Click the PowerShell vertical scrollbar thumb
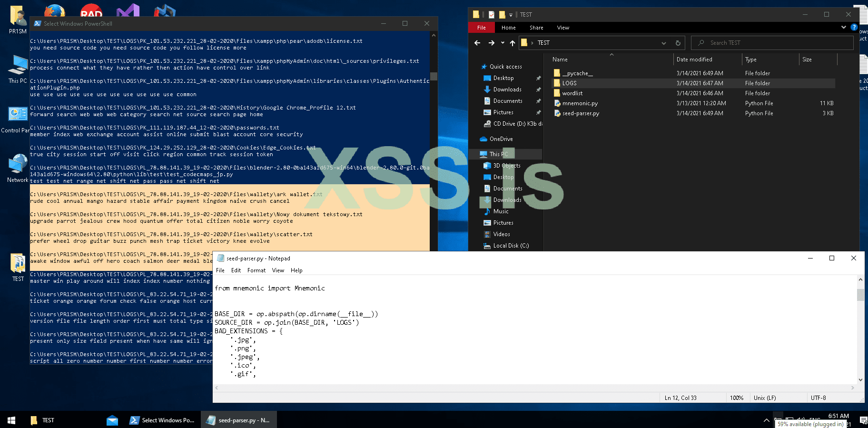Image resolution: width=868 pixels, height=428 pixels. click(434, 76)
